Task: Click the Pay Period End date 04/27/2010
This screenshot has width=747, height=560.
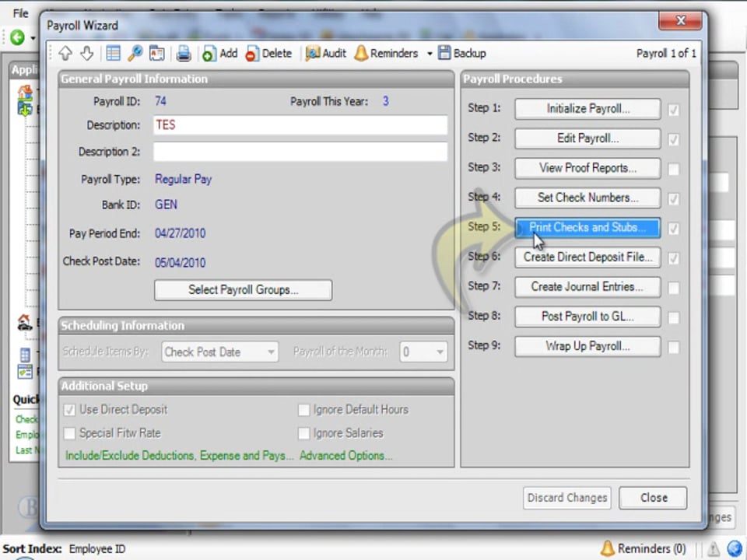Action: 180,234
